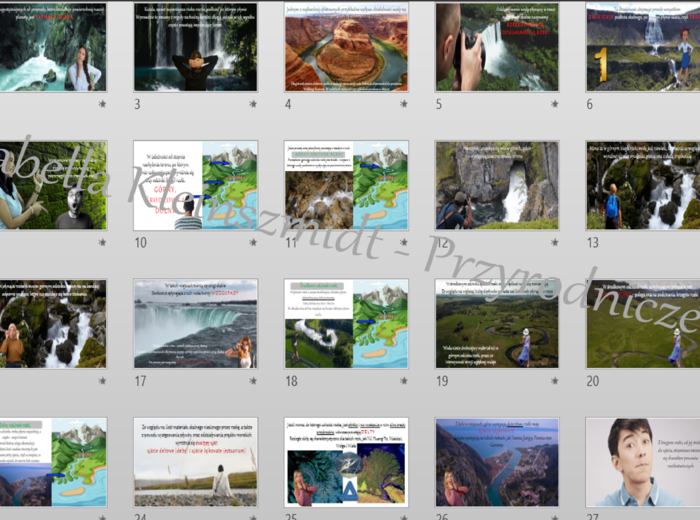Viewport: 700px width, 520px height.
Task: Click slide number label 5
Action: (439, 104)
